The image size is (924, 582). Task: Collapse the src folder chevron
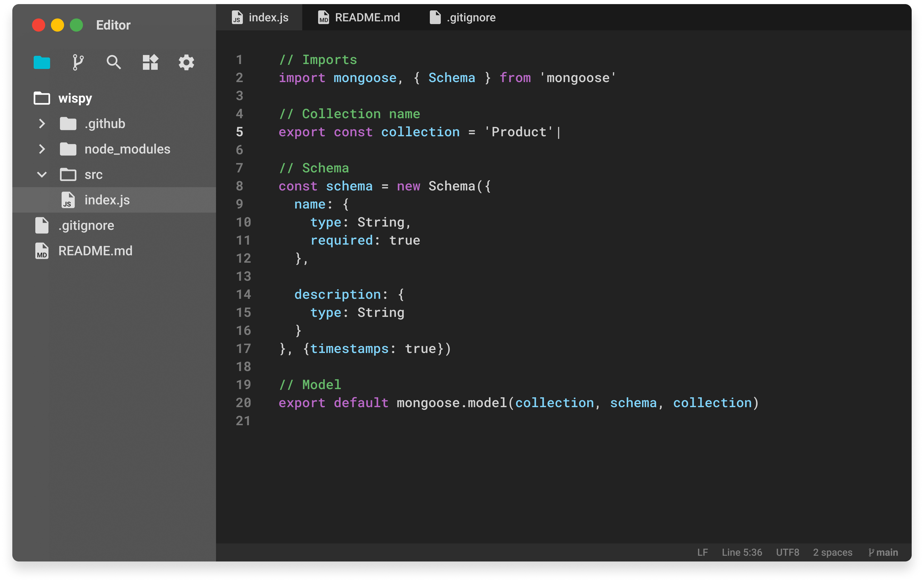click(x=42, y=175)
